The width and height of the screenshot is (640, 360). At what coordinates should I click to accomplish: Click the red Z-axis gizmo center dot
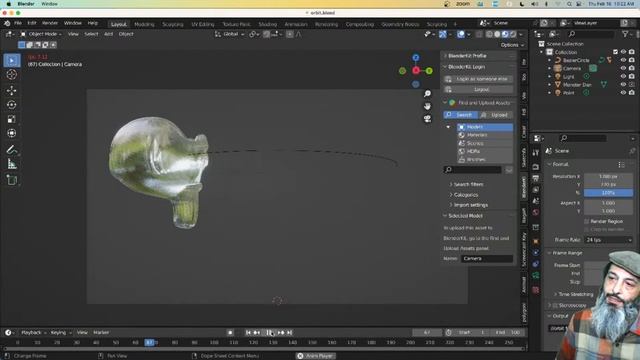416,71
